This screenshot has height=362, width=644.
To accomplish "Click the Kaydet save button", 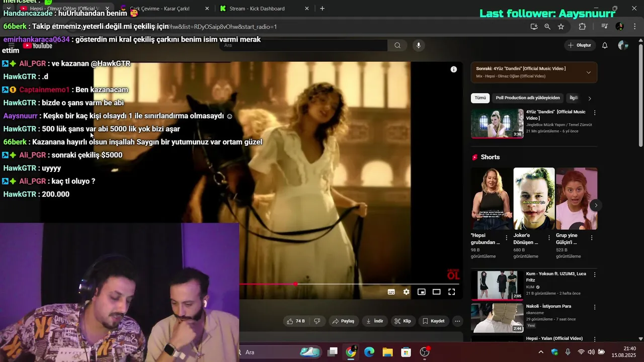I will 434,321.
